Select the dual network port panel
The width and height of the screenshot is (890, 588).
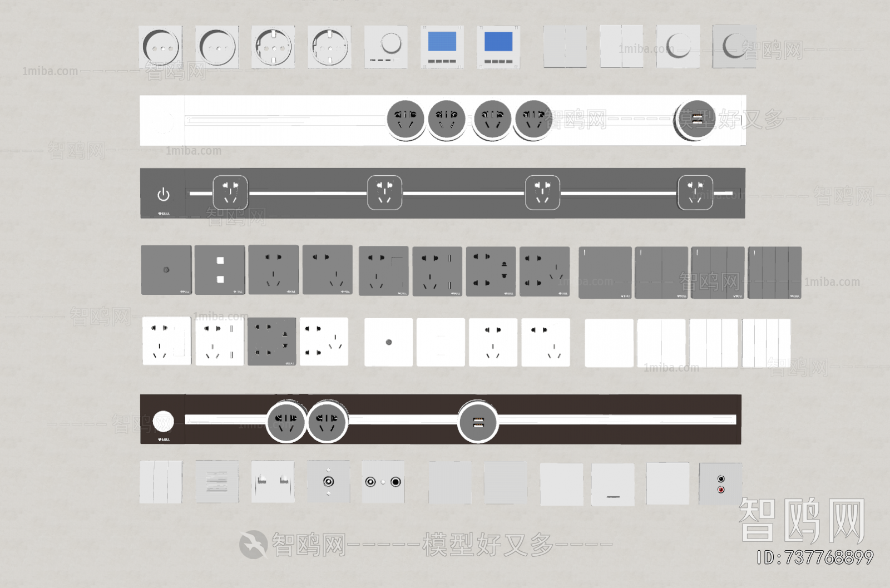pyautogui.click(x=272, y=482)
